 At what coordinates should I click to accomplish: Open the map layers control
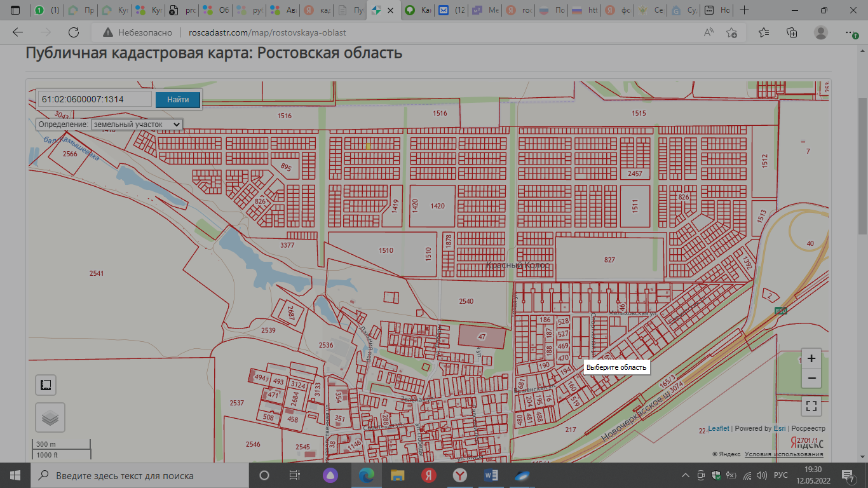(50, 417)
